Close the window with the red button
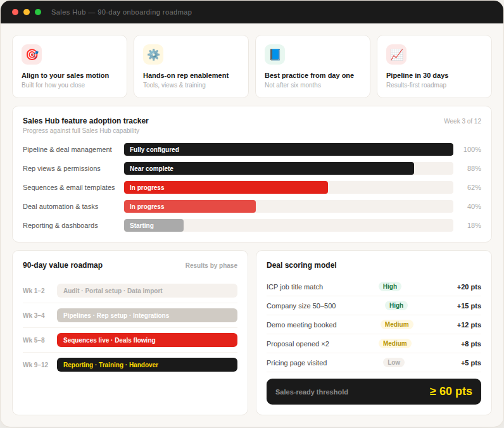The image size is (504, 428). pos(15,12)
